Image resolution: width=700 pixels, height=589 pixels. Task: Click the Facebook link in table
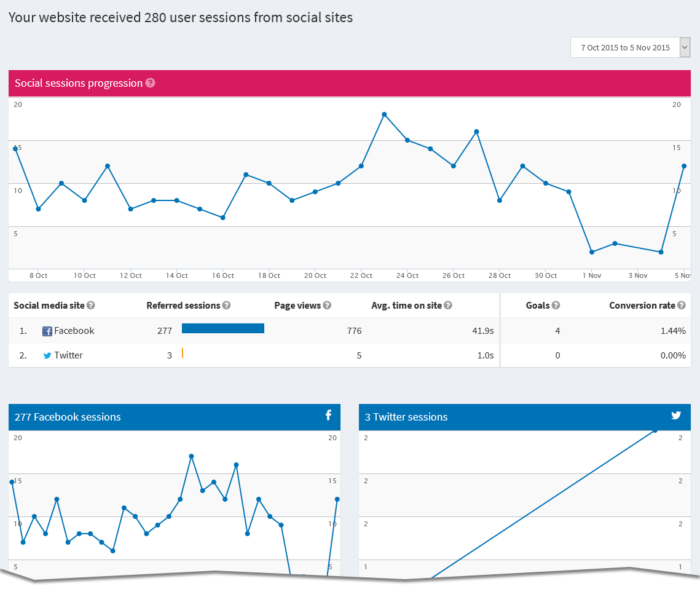tap(74, 331)
